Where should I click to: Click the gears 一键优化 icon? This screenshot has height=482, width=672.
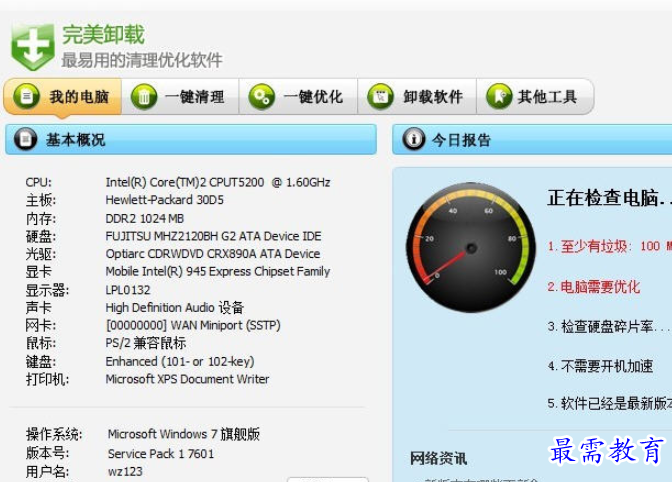pos(261,97)
